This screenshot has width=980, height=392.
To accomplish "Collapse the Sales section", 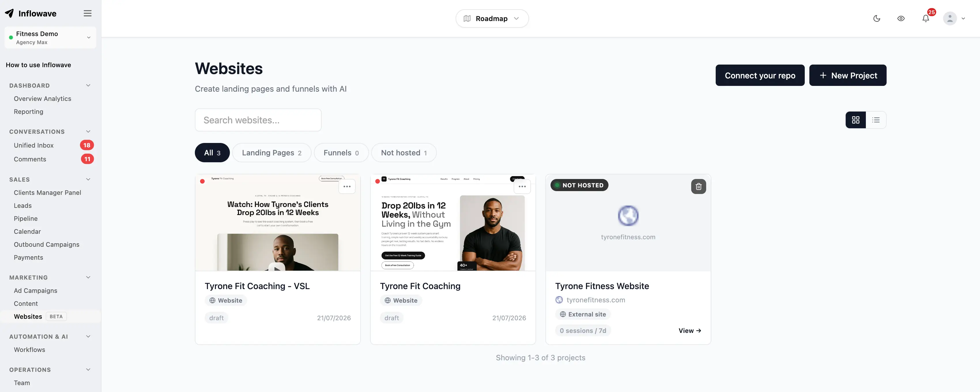I will [x=88, y=179].
